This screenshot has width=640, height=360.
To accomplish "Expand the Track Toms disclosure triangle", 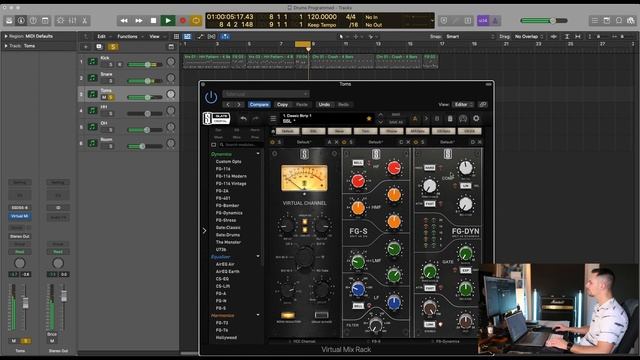I will [x=6, y=46].
